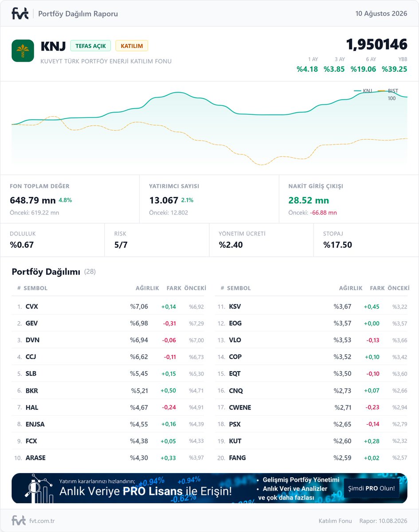Click the report date 10 Ağustos 2026

(381, 14)
